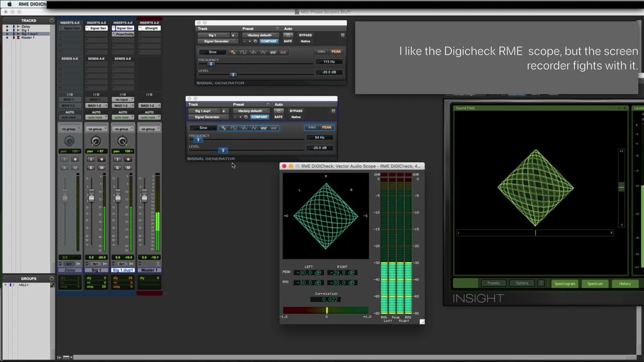Toggle COMPARE in Sig 1.dup1 plug-in window

coord(259,117)
